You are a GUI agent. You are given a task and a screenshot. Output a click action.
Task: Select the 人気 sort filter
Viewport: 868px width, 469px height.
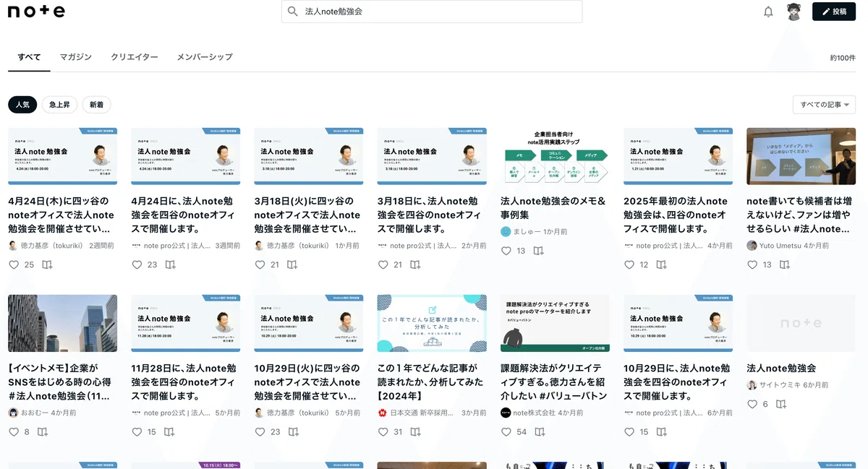(22, 105)
